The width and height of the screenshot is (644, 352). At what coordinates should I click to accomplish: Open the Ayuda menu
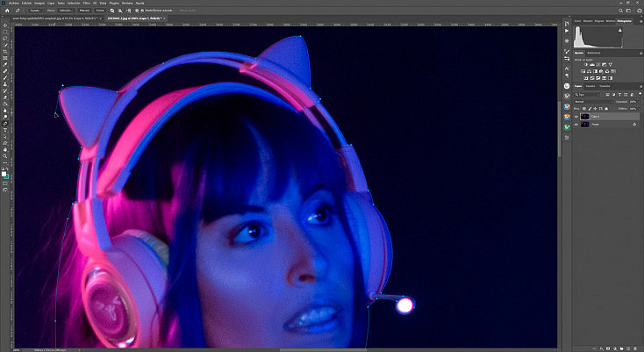pos(140,4)
